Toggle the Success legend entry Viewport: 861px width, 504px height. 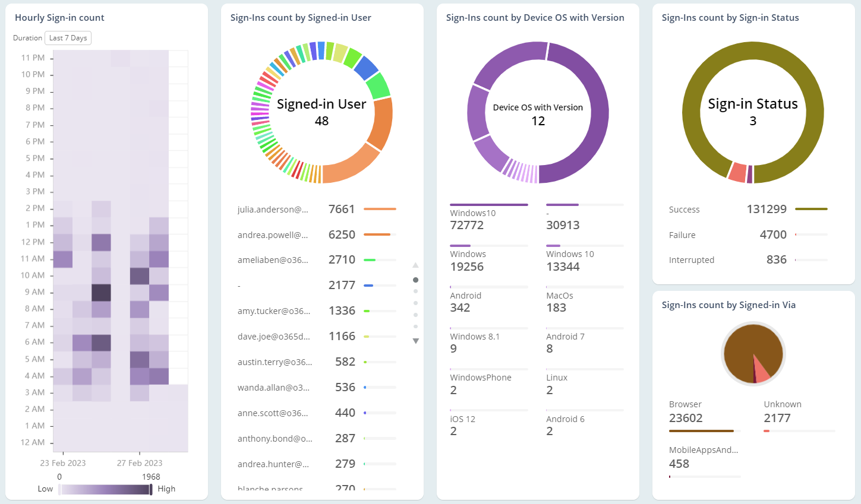[x=685, y=209]
